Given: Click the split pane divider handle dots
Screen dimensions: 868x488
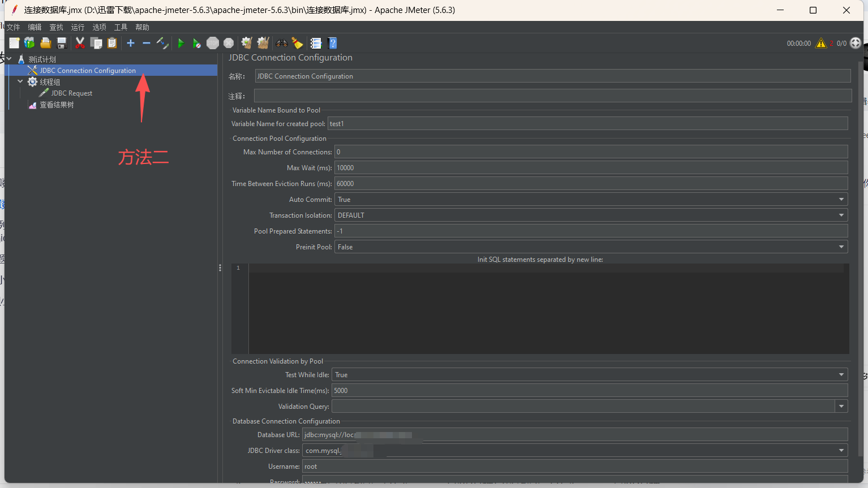Looking at the screenshot, I should tap(220, 268).
